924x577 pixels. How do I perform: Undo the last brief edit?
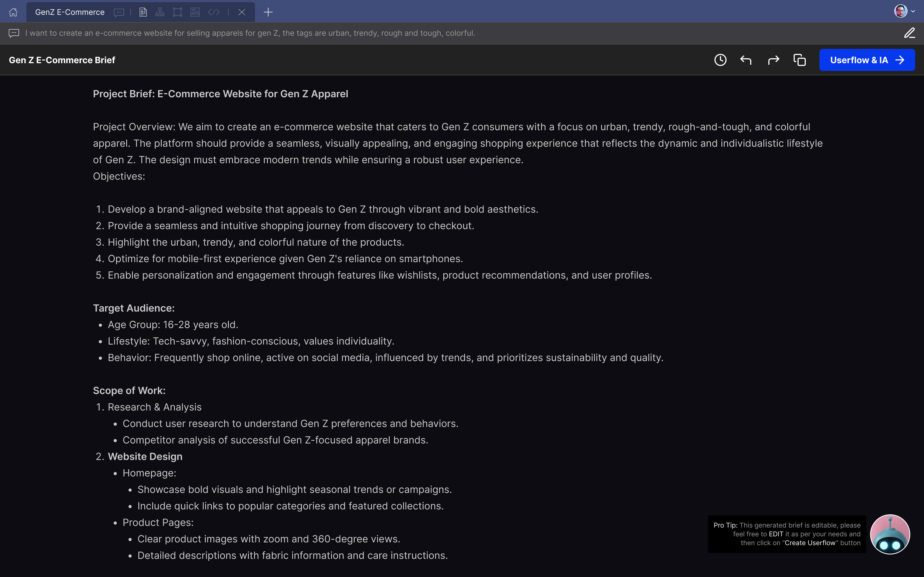click(x=746, y=60)
